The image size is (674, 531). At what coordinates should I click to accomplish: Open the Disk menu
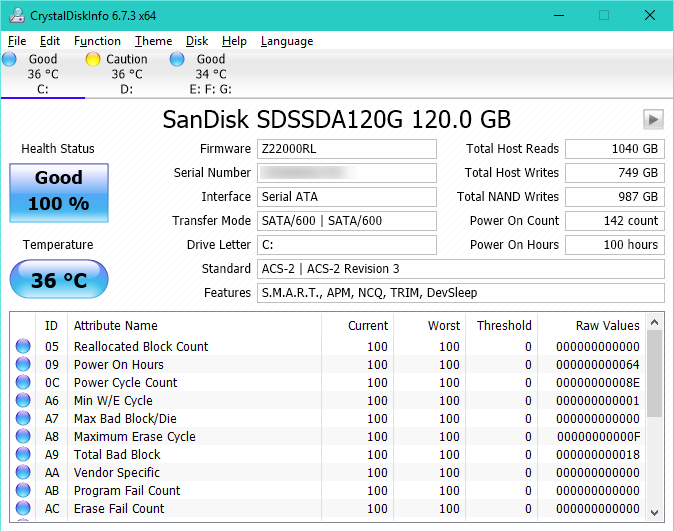pyautogui.click(x=197, y=41)
